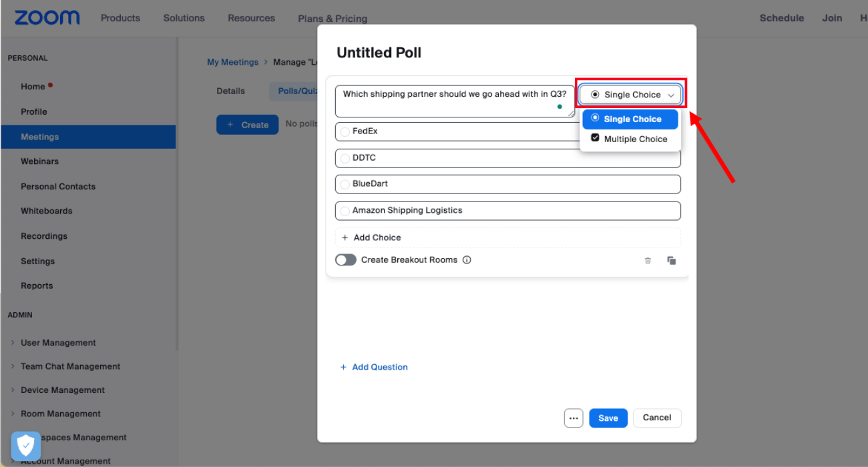
Task: Open Webinars in the sidebar
Action: pos(39,161)
